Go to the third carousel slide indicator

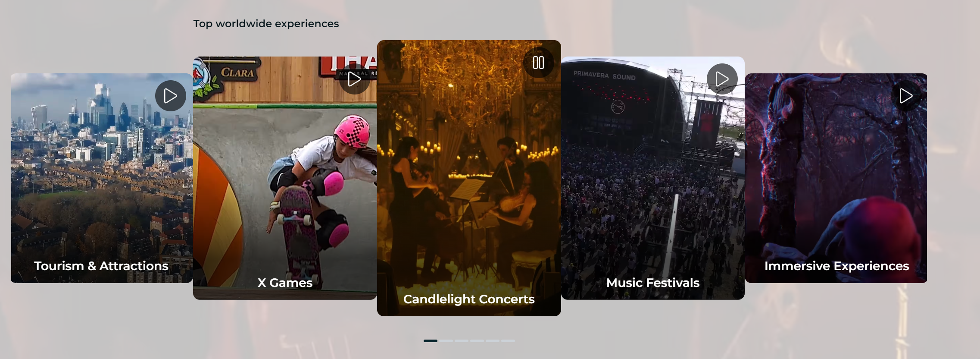462,341
